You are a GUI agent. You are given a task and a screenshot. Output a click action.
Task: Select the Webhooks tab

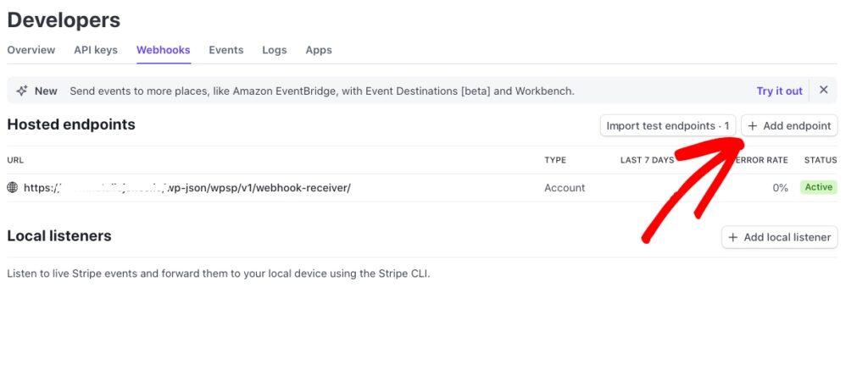point(163,50)
